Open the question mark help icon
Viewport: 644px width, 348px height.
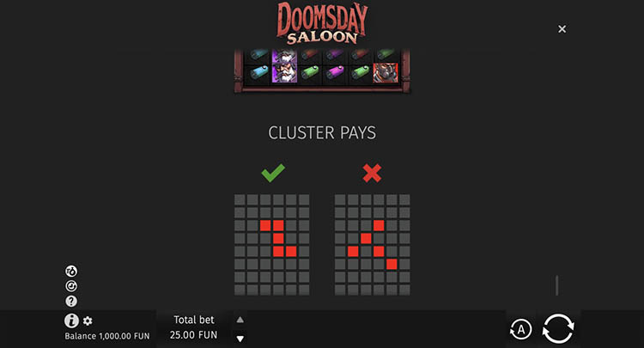pos(71,301)
